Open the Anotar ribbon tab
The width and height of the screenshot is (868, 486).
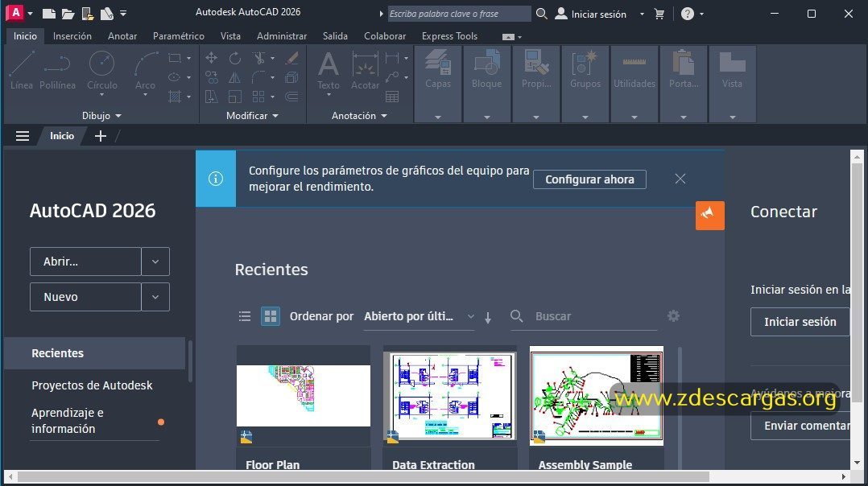122,36
